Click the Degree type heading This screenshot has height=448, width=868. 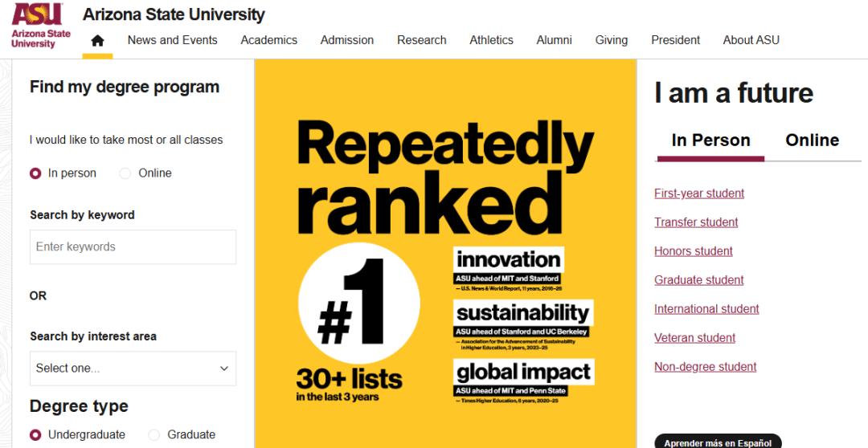click(x=79, y=406)
